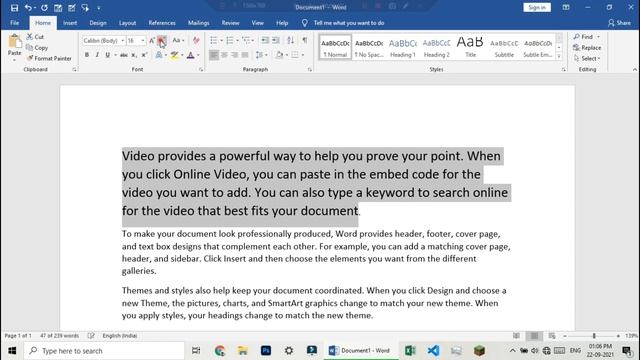Open line spacing options

click(261, 55)
